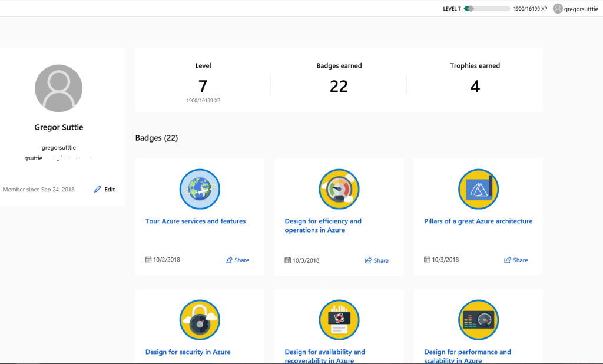The image size is (603, 364).
Task: Open Design for availability and recoverability link
Action: 324,356
